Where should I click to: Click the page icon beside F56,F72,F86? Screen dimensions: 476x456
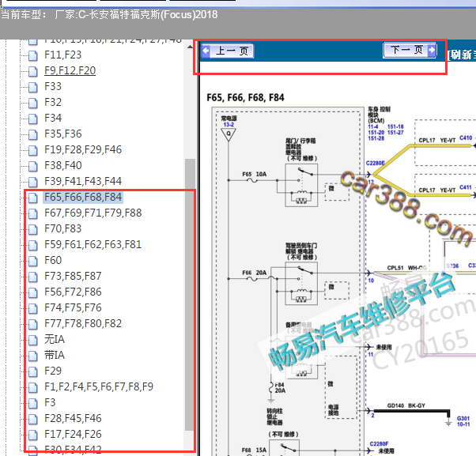[32, 292]
